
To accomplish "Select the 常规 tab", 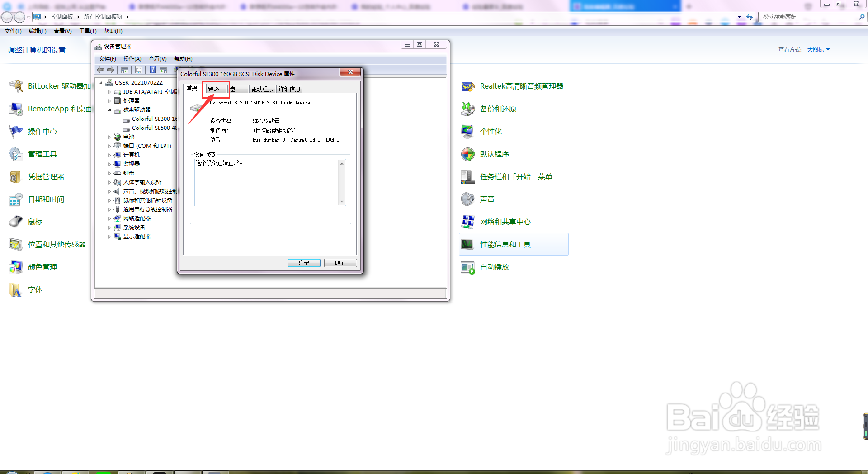I will (192, 88).
